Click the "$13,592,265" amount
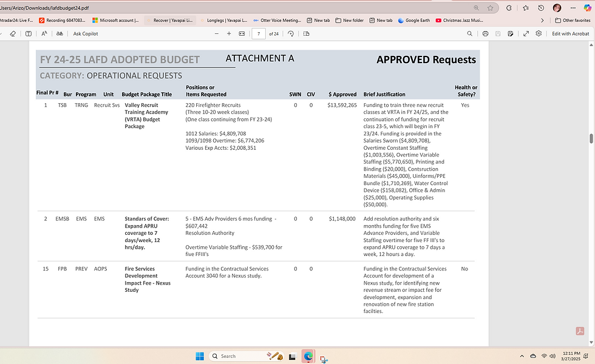 click(342, 106)
